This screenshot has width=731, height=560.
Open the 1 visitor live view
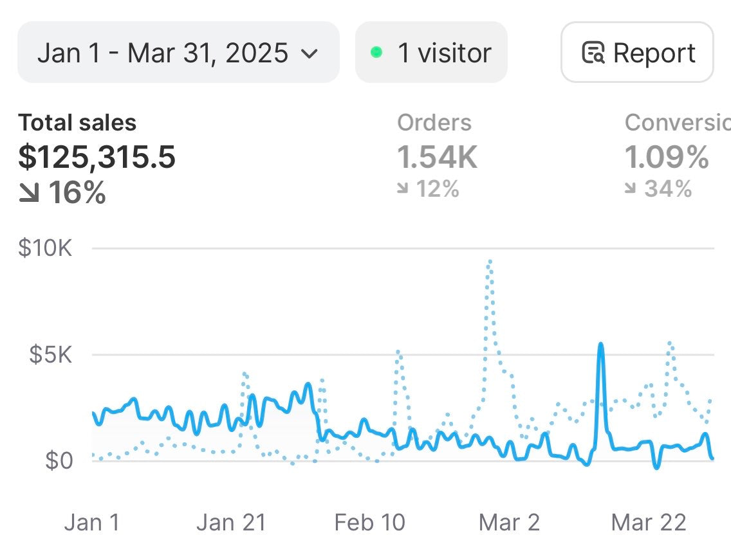(431, 53)
